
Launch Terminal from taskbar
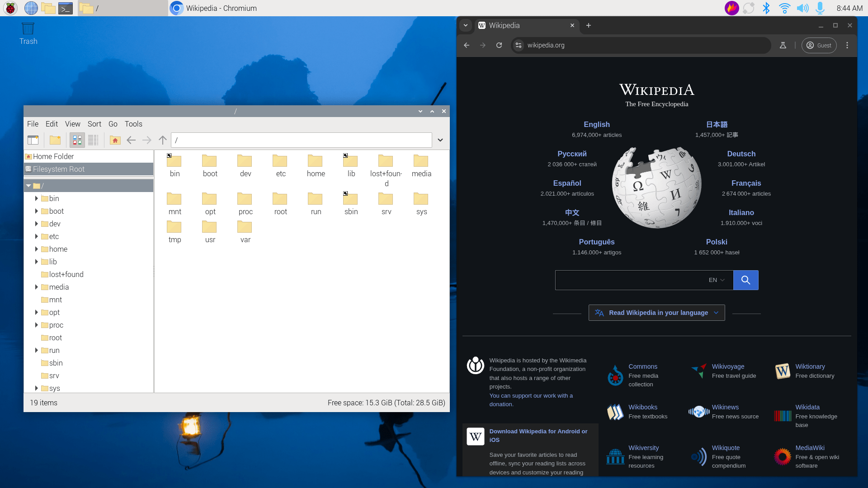point(66,8)
